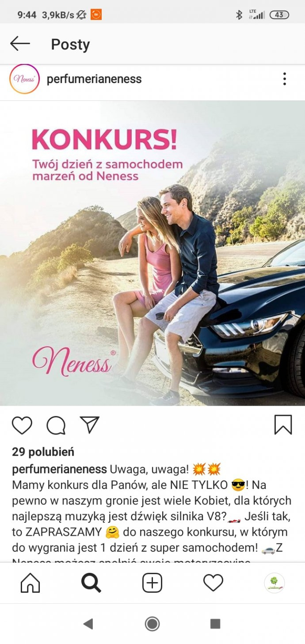This screenshot has height=644, width=305.
Task: Like the post with the heart icon
Action: 22,425
